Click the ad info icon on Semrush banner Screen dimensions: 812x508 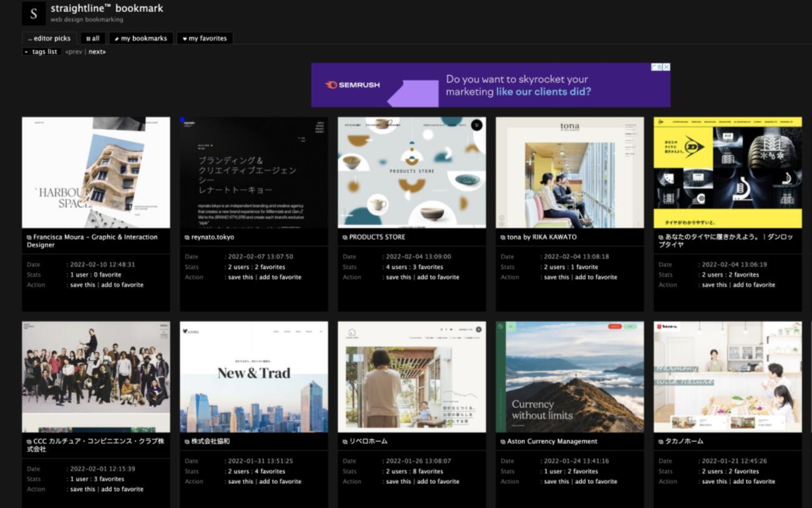point(657,67)
